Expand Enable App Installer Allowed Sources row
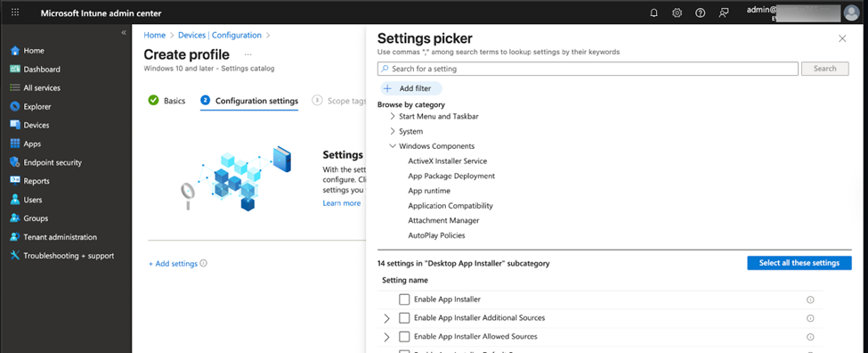 387,337
